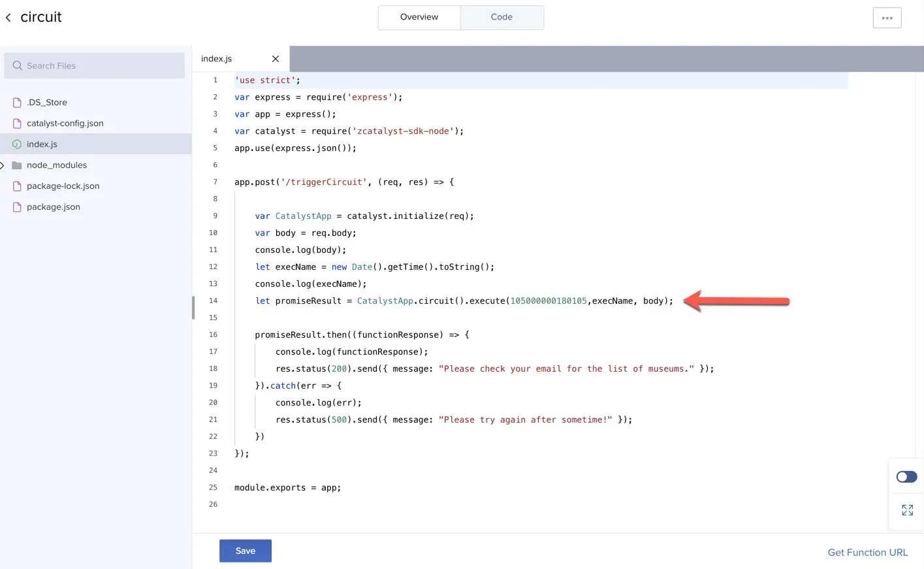The image size is (924, 569).
Task: Open package.json from the file tree
Action: tap(54, 207)
